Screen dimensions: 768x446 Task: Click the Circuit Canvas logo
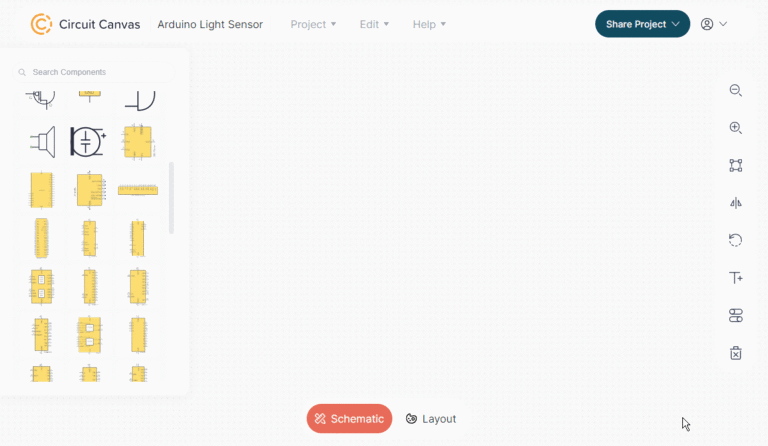[41, 24]
